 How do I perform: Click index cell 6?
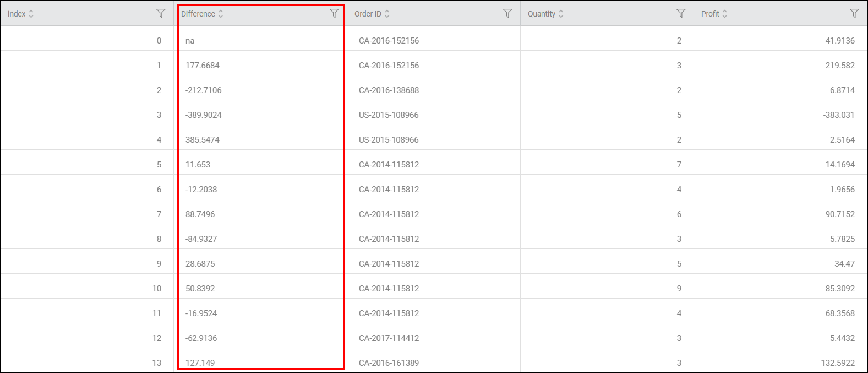159,190
